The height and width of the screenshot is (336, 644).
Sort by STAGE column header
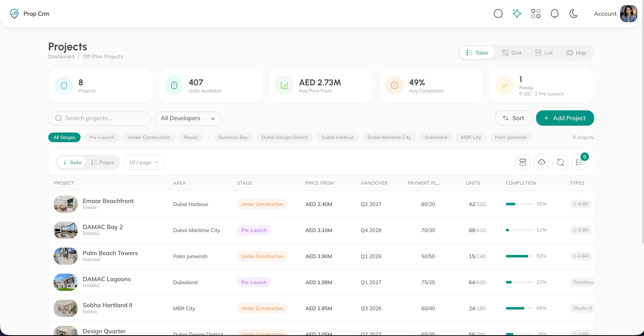[x=245, y=183]
